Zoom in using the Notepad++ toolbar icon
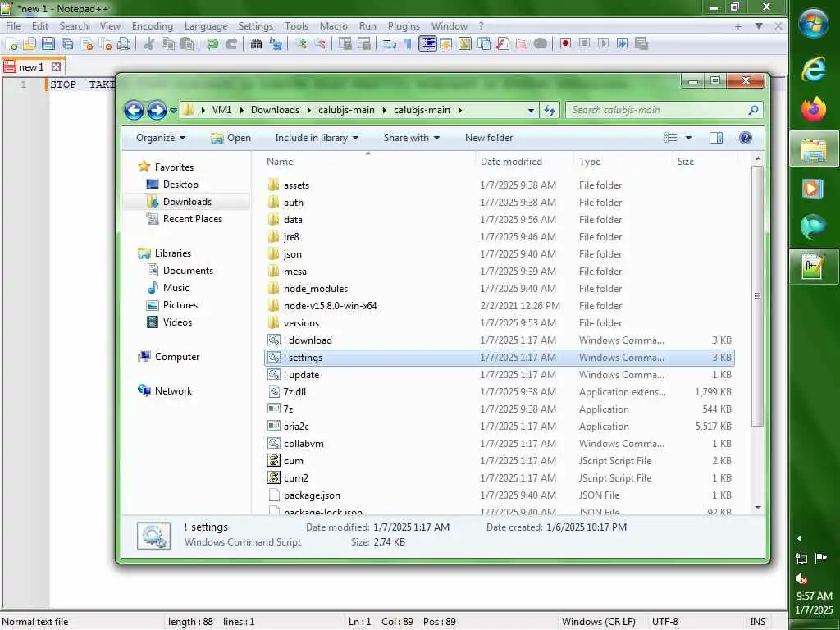Screen dimensions: 840x630 point(301,44)
